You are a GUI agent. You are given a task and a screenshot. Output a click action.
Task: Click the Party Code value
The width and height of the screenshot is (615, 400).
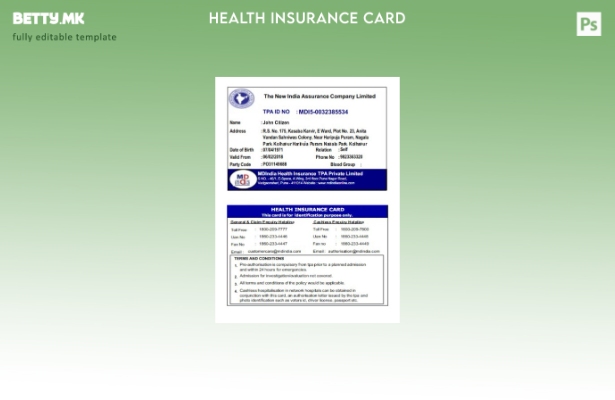(x=274, y=164)
